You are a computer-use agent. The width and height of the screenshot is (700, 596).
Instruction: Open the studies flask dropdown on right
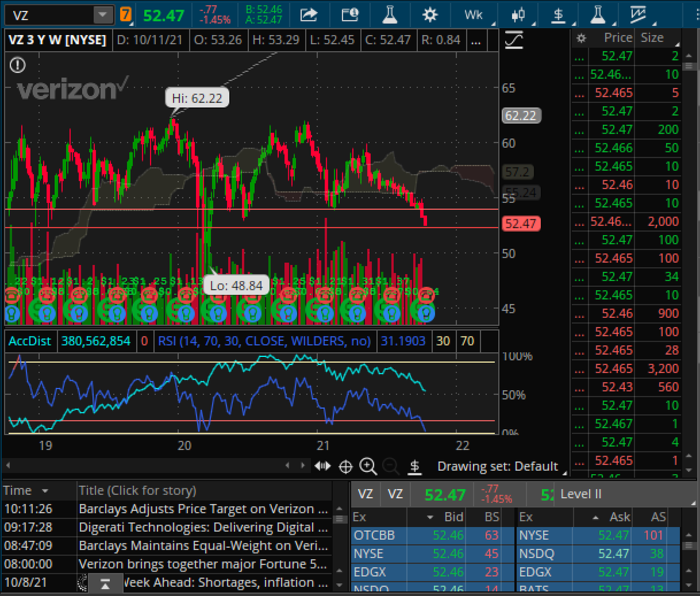[x=598, y=15]
